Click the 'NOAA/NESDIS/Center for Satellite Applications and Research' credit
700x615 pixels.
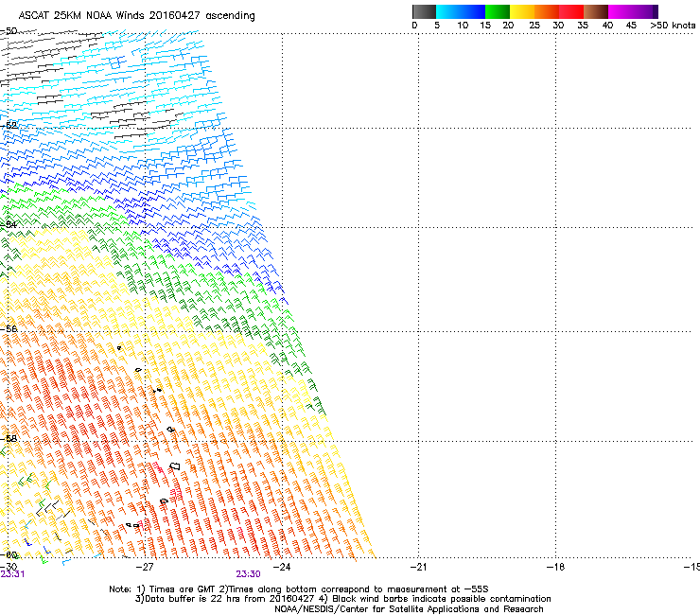409,609
